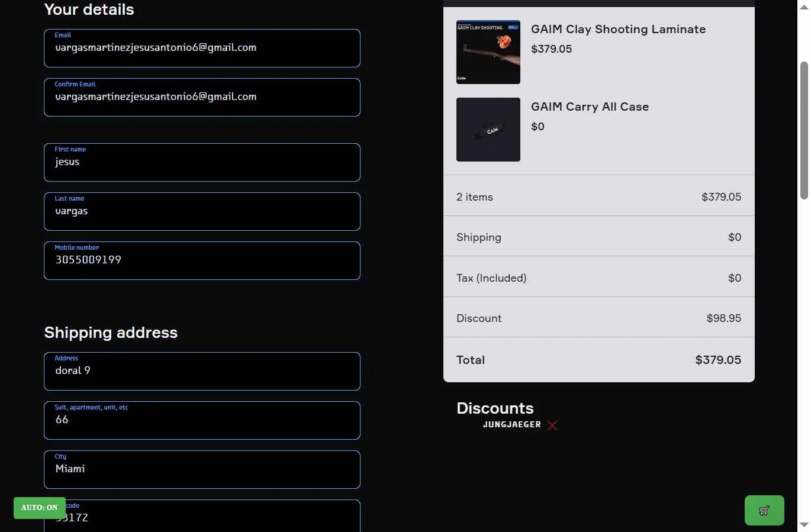Click the GAIM Carry All Case title
This screenshot has height=532, width=811.
coord(590,107)
